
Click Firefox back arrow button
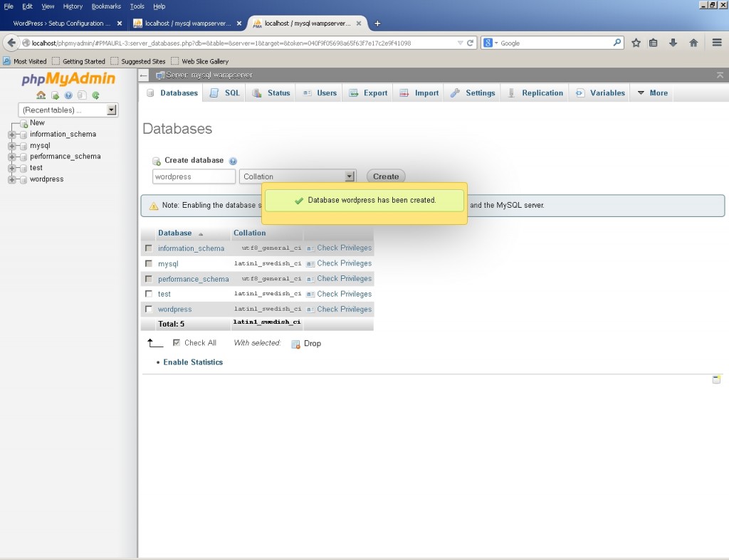click(x=11, y=43)
